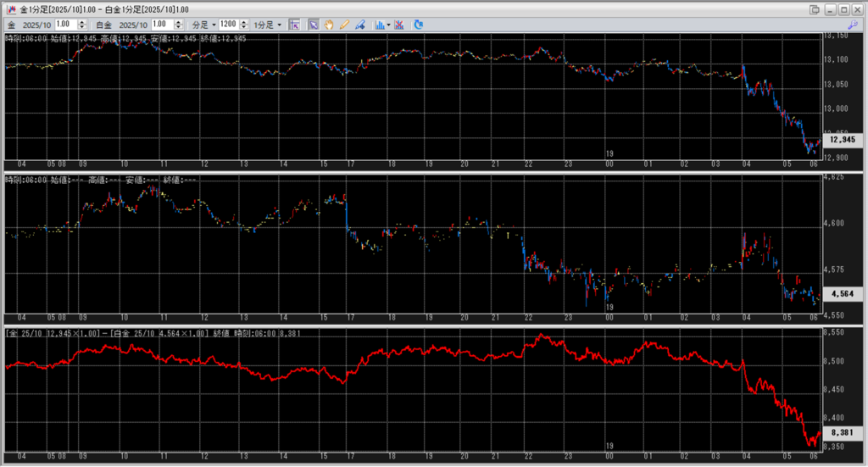Select the arrow pointer tool

pos(313,25)
